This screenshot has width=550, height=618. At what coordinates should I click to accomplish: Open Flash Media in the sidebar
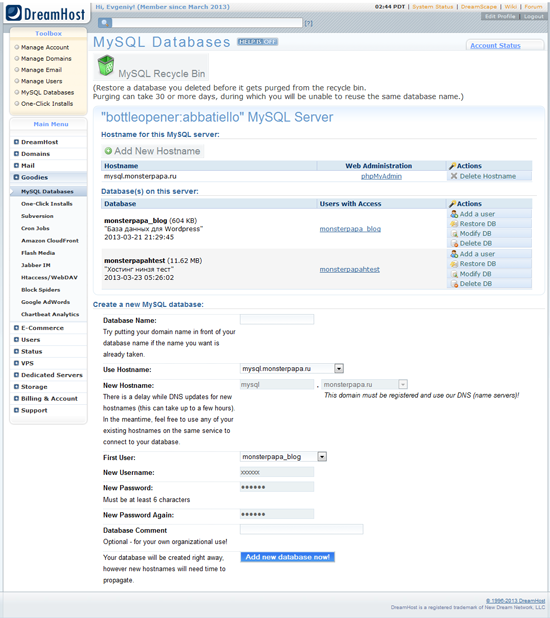[x=38, y=253]
